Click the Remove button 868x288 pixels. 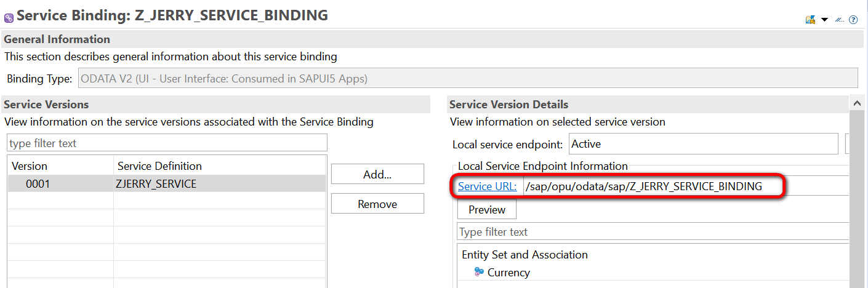tap(377, 204)
